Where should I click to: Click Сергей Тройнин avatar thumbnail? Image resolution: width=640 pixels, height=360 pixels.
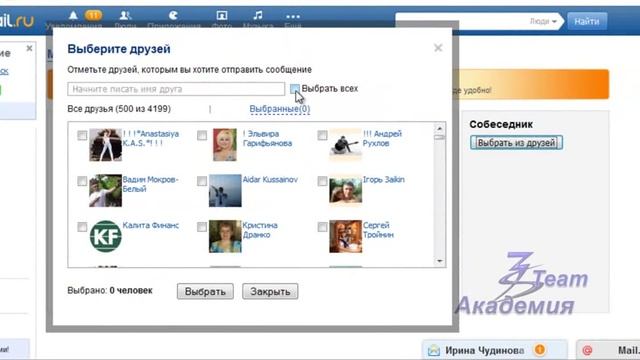(x=345, y=236)
